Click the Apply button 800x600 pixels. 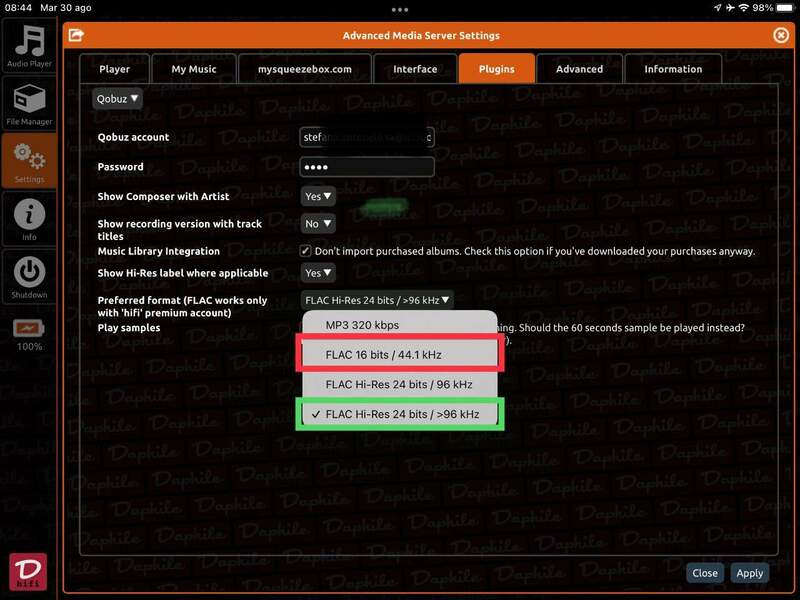coord(749,573)
